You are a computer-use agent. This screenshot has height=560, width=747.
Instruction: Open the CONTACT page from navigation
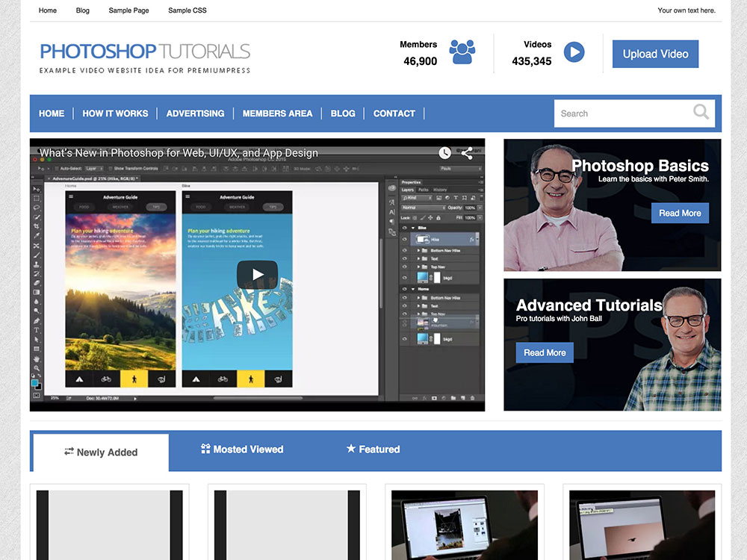click(x=394, y=113)
